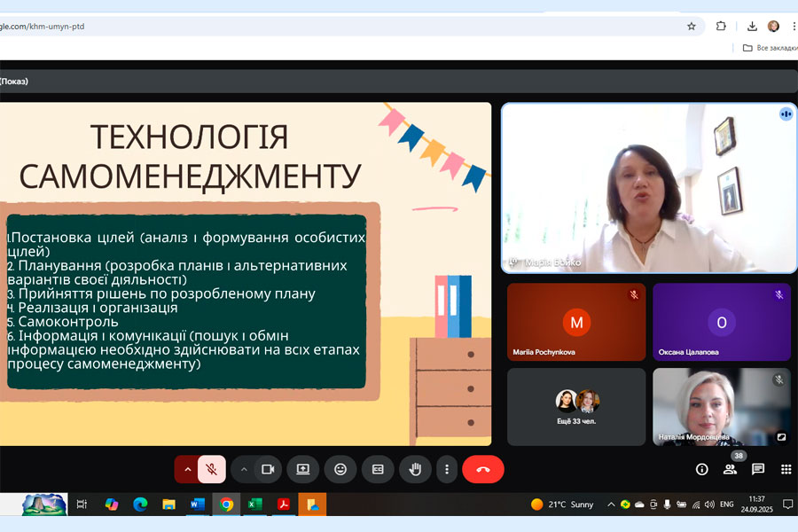This screenshot has height=532, width=798.
Task: Open 'Все закладки' bookmarks folder
Action: (x=770, y=48)
